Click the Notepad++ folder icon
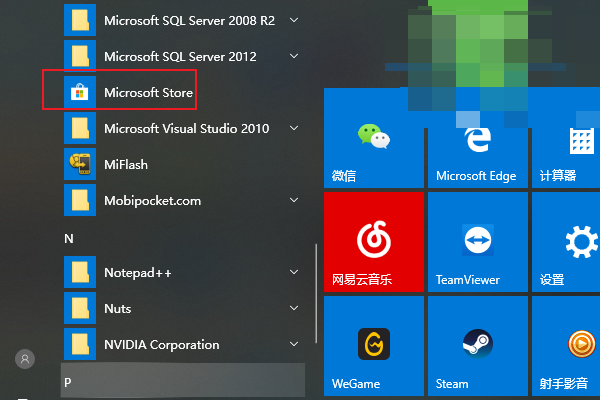 click(x=80, y=272)
